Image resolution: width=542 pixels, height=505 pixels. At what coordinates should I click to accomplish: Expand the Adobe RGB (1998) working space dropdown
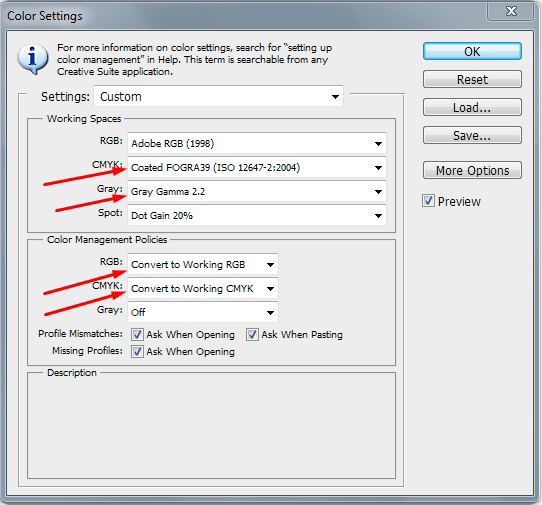click(x=257, y=143)
